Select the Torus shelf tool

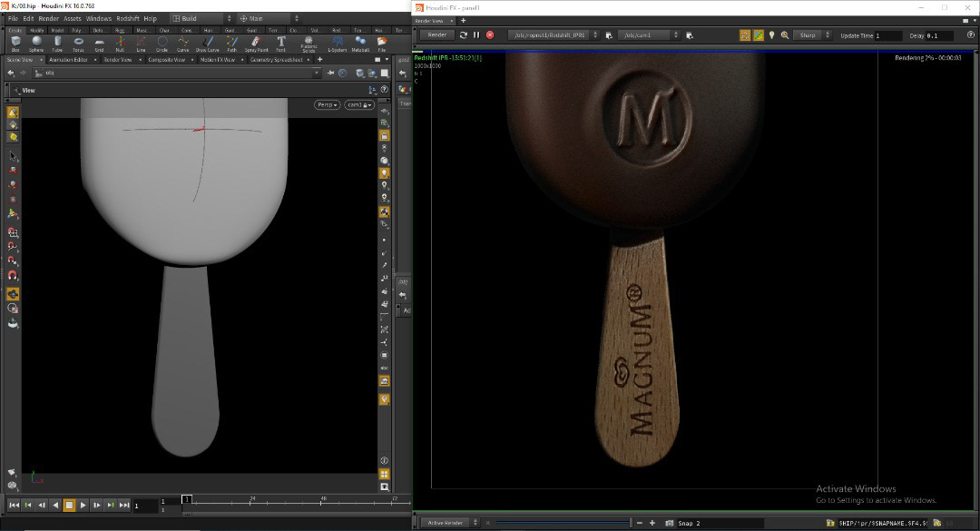click(x=78, y=44)
